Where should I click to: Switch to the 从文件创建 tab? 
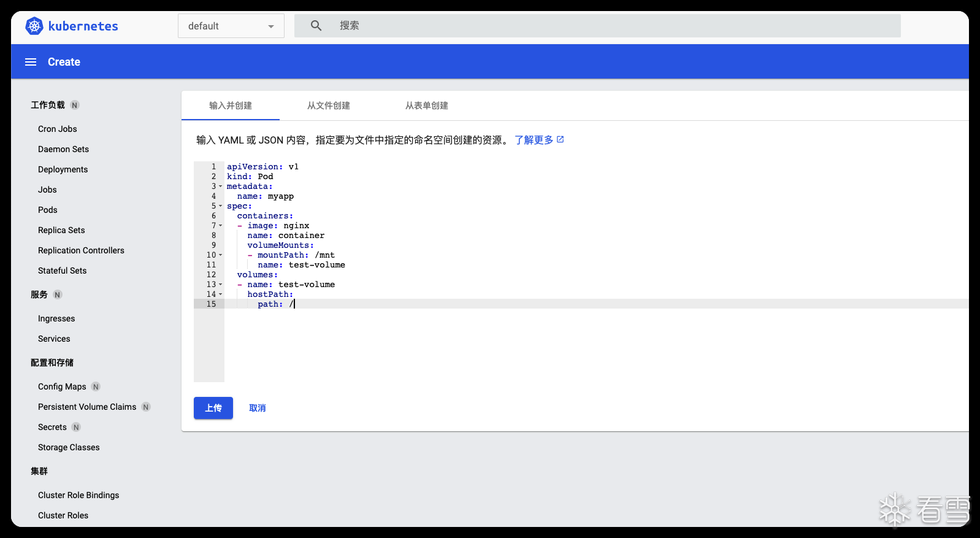click(328, 106)
